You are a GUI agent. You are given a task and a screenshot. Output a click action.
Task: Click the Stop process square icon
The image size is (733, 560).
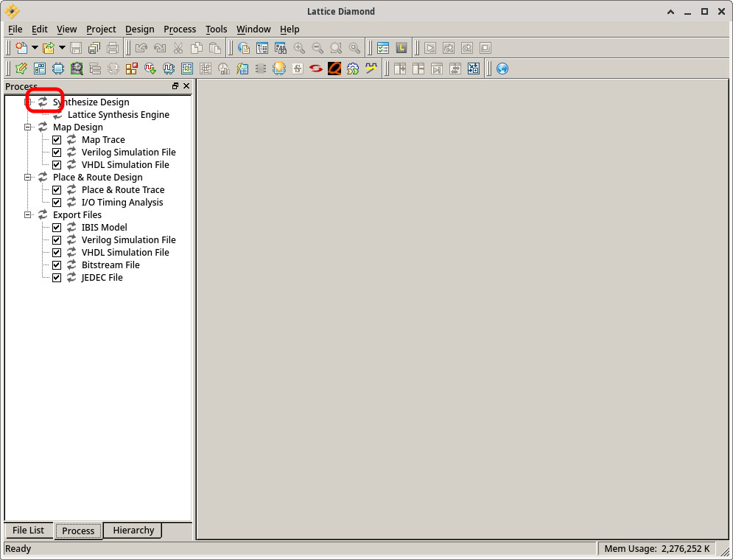(x=485, y=48)
